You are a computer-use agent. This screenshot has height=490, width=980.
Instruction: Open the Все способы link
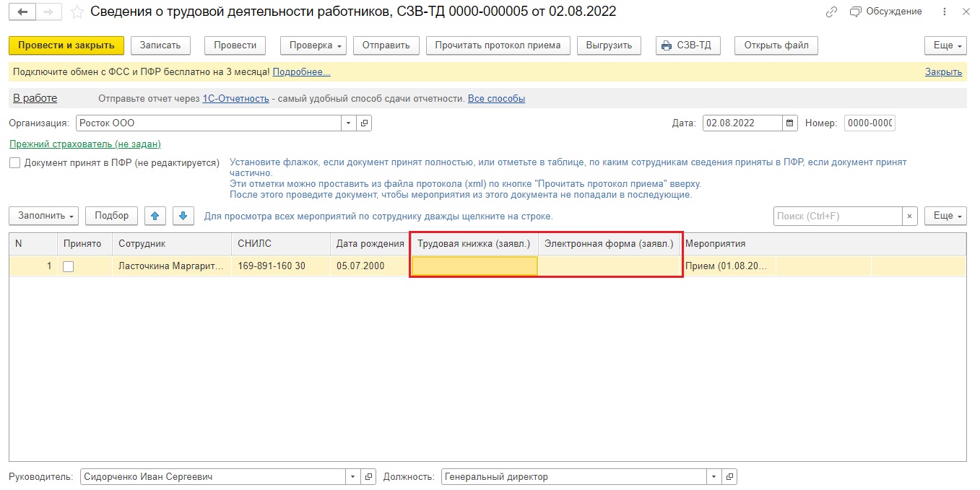496,98
